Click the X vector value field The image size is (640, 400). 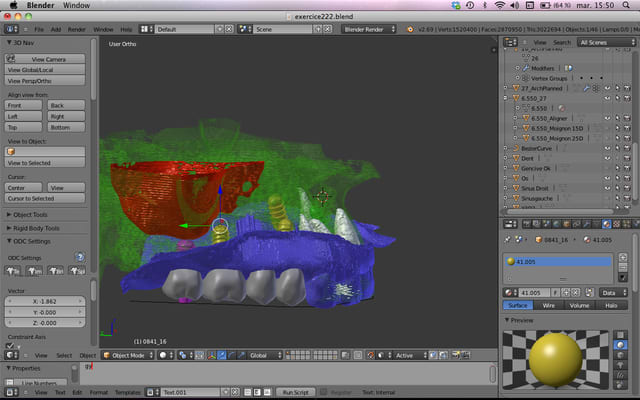[47, 300]
